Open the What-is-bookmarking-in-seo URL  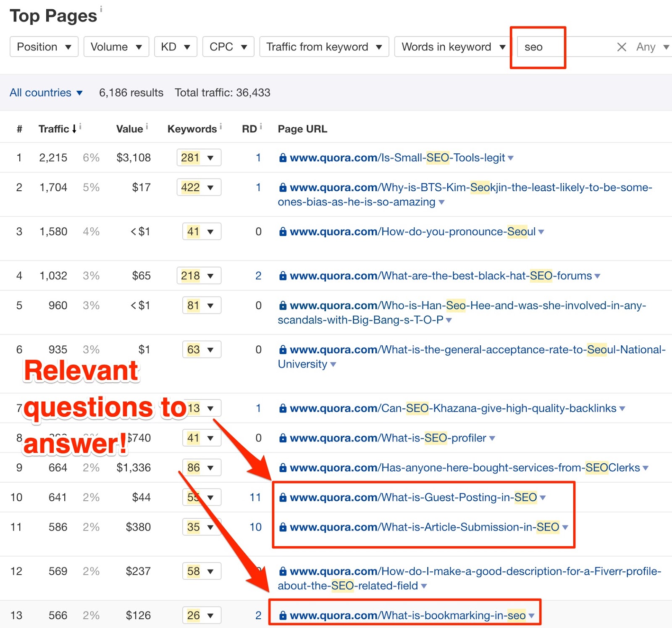(407, 615)
